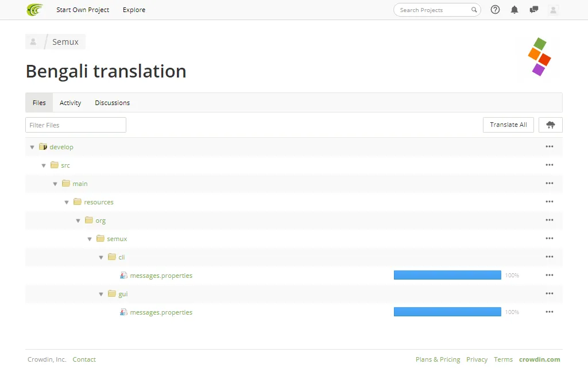Click the Translate All button
This screenshot has height=368, width=588.
508,125
